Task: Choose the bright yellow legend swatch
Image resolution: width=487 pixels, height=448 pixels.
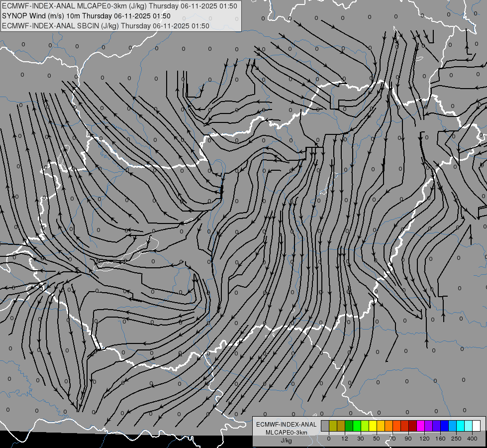Action: coord(373,426)
